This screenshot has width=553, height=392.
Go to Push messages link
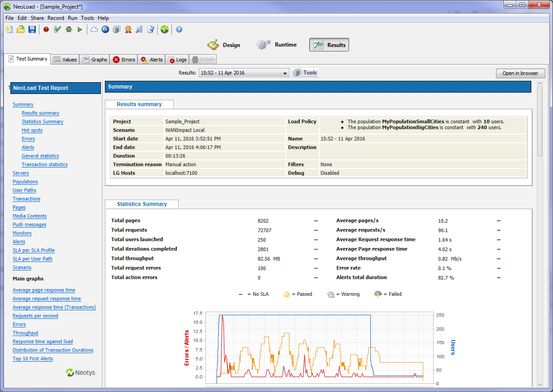[x=29, y=224]
